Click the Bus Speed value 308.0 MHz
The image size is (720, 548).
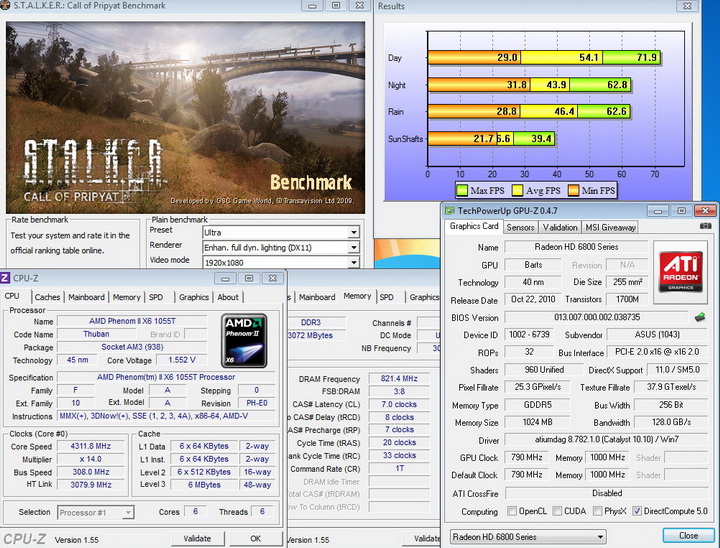click(91, 472)
